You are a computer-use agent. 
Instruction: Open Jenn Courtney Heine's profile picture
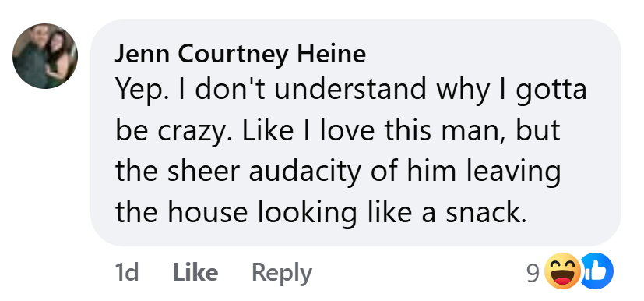(45, 56)
